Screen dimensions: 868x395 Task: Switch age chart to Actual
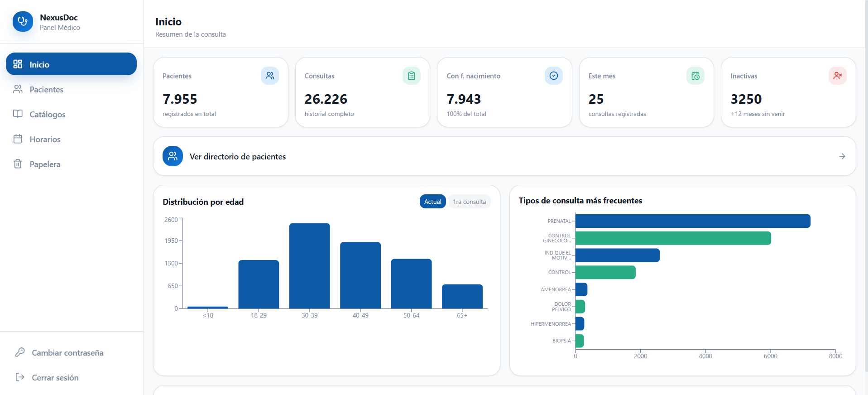point(433,202)
